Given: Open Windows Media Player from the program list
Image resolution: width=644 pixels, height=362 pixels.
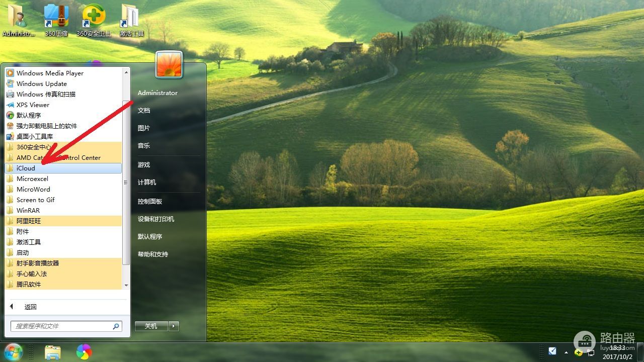Looking at the screenshot, I should [63, 73].
